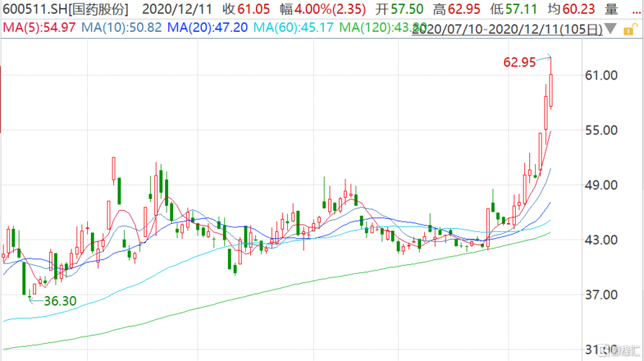
Task: Select the MA(60):45.17 indicator label
Action: pyautogui.click(x=294, y=27)
